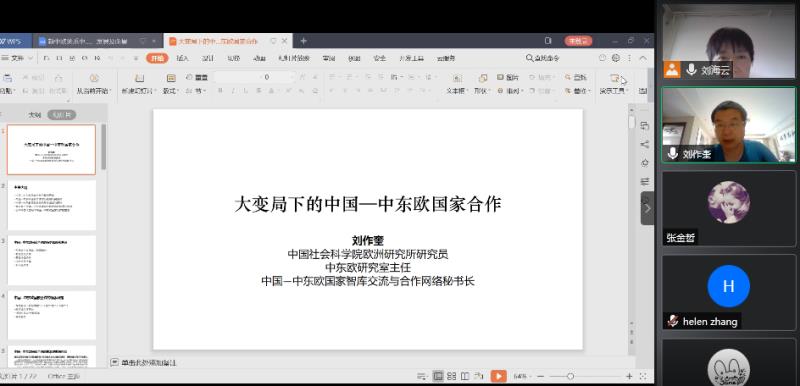Select the 开始 ribbon tab
This screenshot has height=386, width=800.
(157, 58)
